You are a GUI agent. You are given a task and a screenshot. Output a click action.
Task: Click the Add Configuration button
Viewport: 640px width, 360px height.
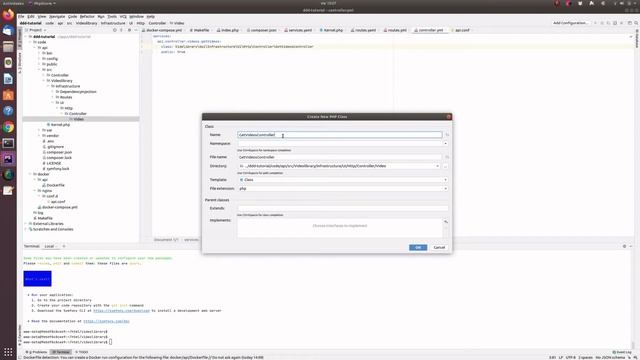tap(571, 23)
